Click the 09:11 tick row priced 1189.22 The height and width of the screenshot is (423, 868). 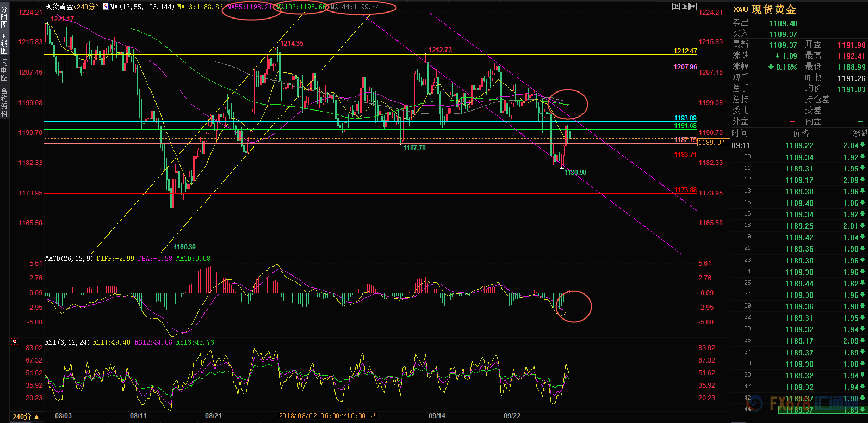click(799, 145)
